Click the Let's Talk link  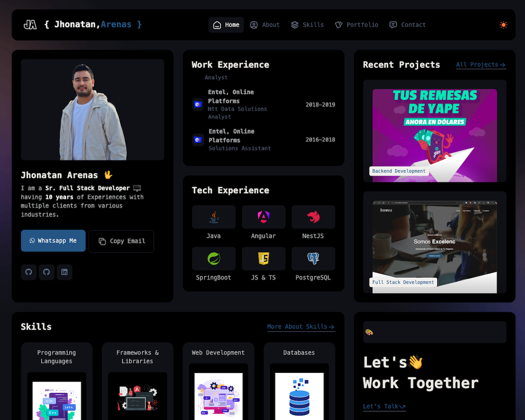tap(384, 406)
